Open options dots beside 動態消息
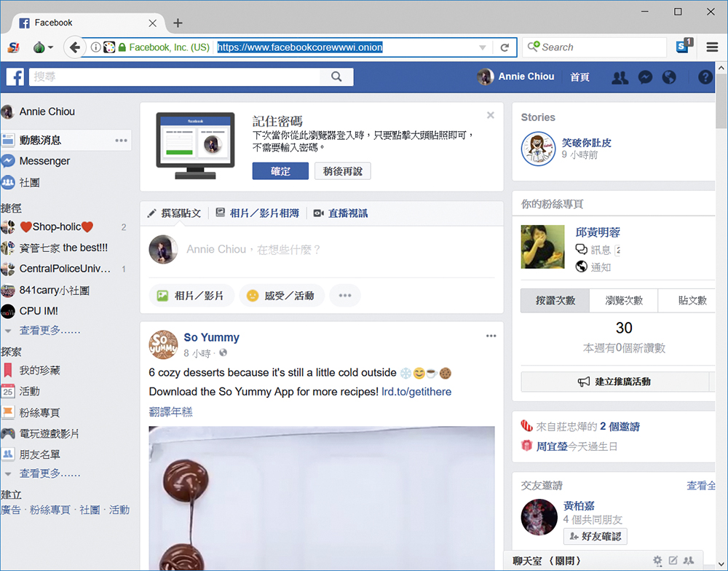The width and height of the screenshot is (728, 571). [121, 141]
